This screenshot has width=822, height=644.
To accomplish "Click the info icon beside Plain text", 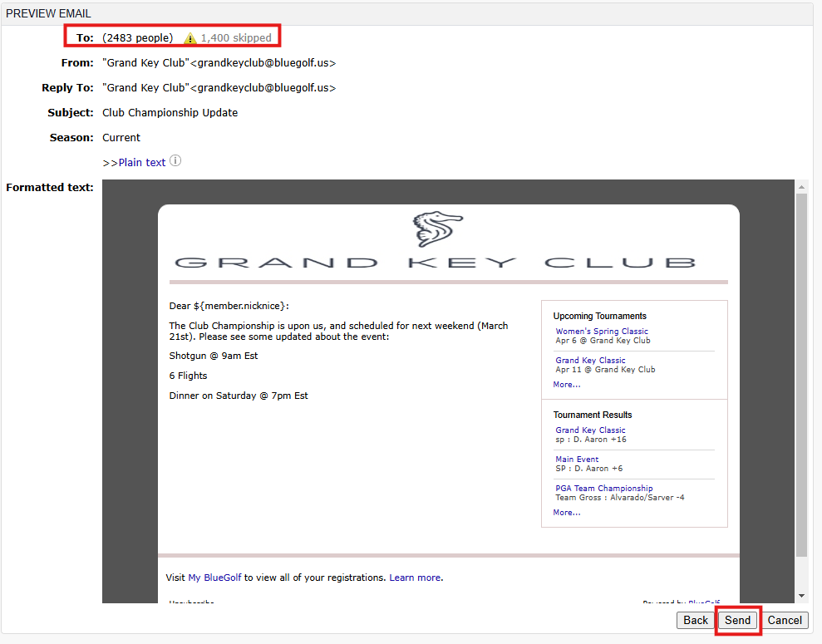I will (175, 161).
